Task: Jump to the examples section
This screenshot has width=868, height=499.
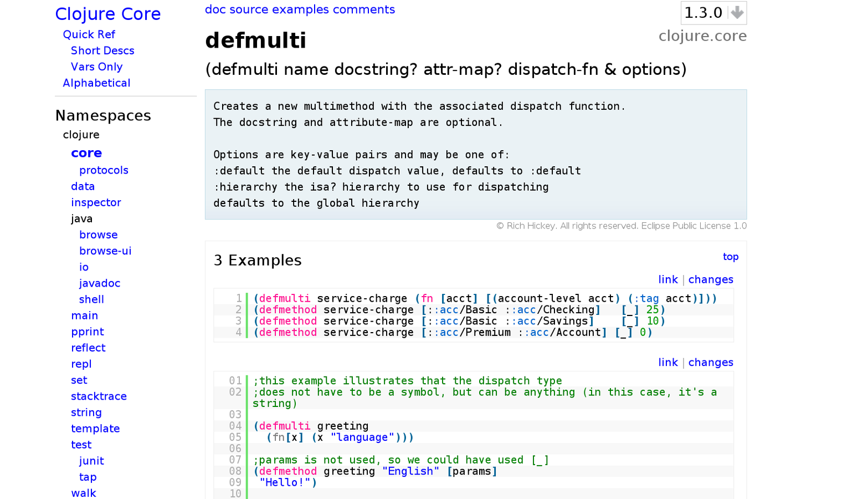Action: [301, 9]
